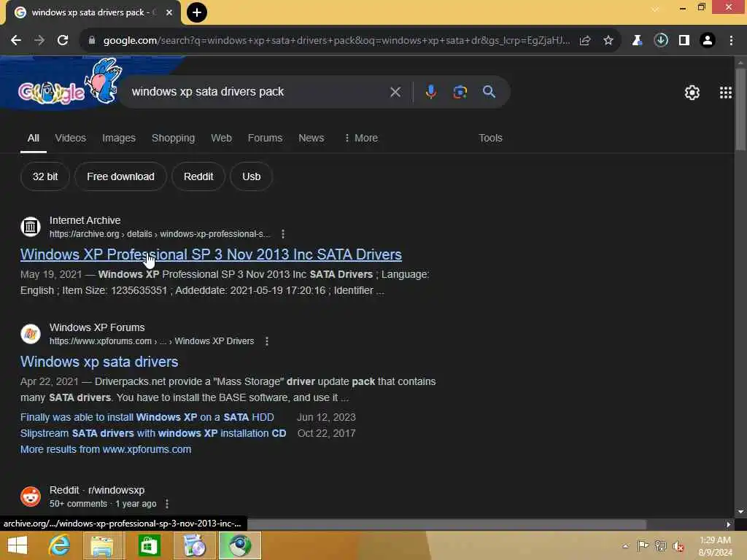Open the Action Center flag icon
The image size is (747, 560).
click(x=643, y=545)
